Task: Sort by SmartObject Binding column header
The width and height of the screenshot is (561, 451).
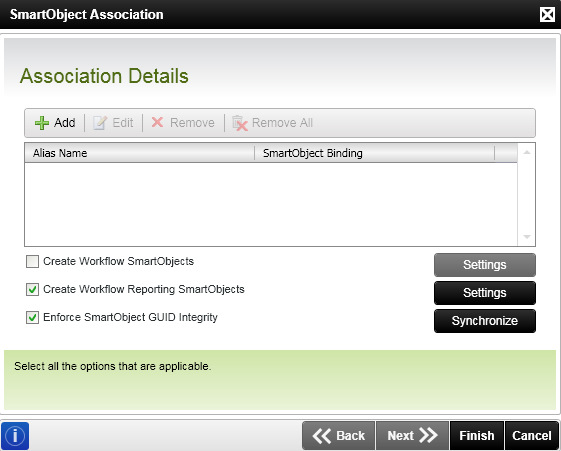Action: tap(375, 153)
